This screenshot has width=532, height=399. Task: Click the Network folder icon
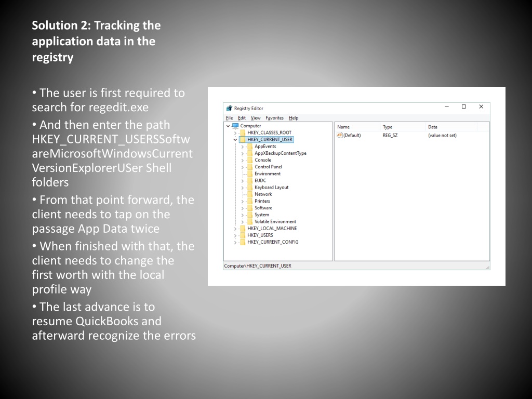250,194
